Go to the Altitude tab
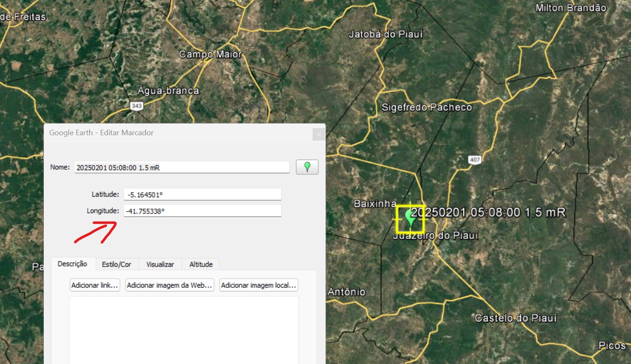 tap(201, 265)
